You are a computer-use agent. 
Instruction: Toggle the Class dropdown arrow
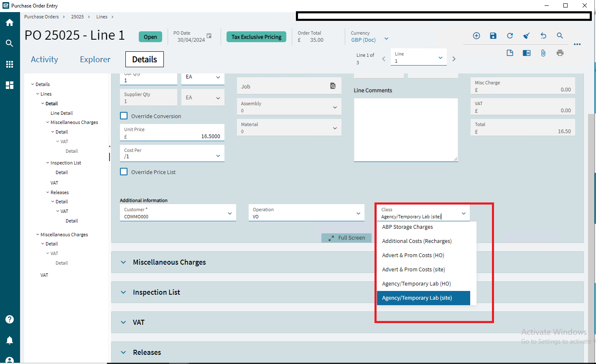click(464, 214)
